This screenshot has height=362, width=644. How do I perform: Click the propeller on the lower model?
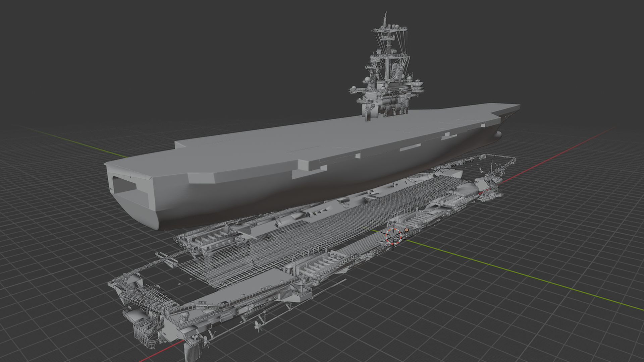258,326
